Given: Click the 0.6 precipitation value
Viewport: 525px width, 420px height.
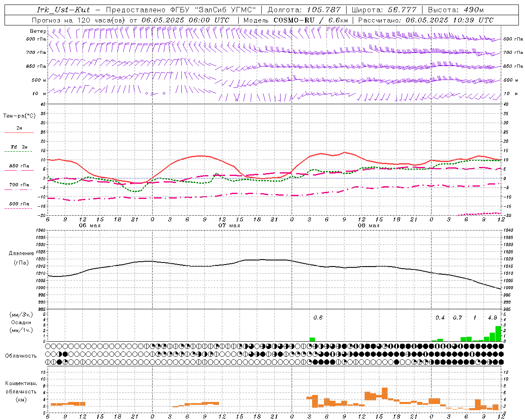Looking at the screenshot, I should [x=318, y=318].
